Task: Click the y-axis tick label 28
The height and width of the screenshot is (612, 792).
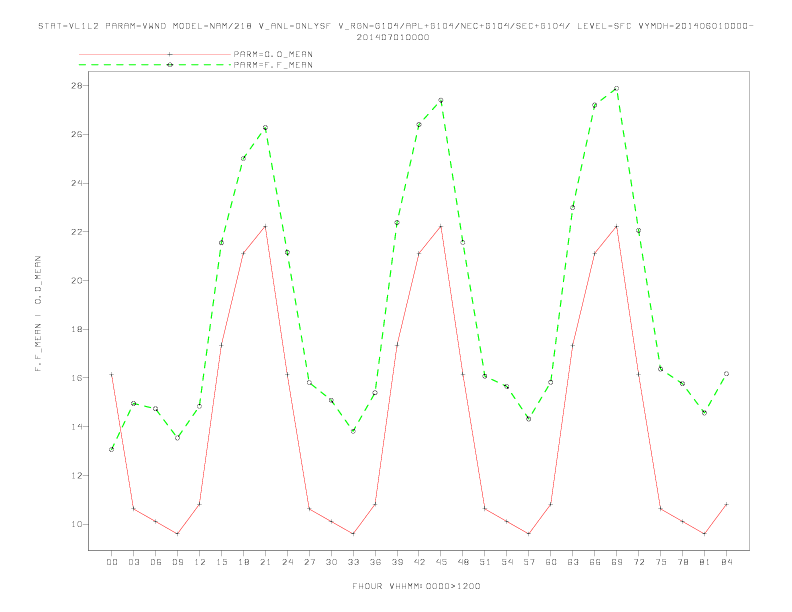Action: pos(77,86)
